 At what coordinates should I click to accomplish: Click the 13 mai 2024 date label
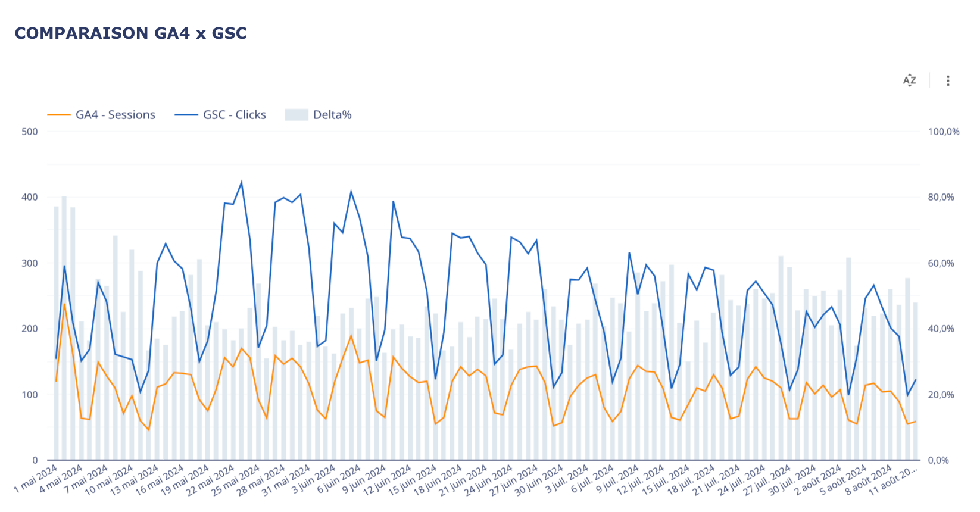click(135, 480)
